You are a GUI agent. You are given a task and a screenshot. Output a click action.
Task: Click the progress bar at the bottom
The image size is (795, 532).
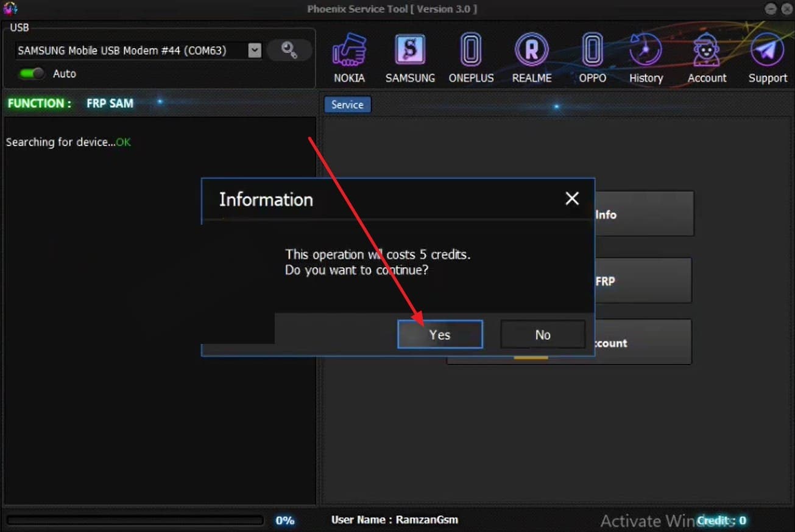pos(135,520)
